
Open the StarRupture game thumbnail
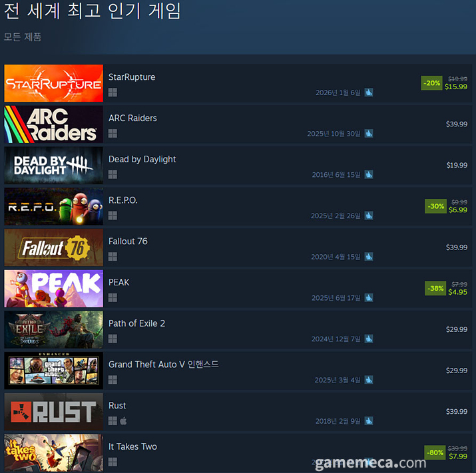[54, 83]
